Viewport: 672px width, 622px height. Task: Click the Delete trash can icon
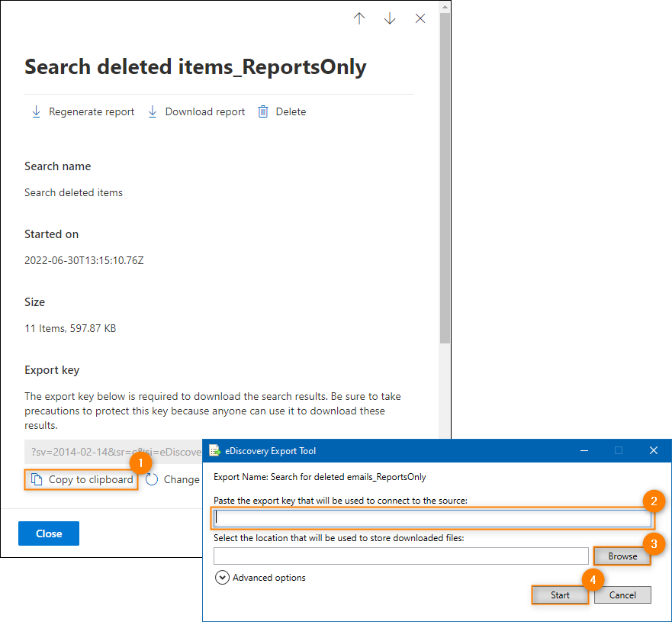coord(262,112)
